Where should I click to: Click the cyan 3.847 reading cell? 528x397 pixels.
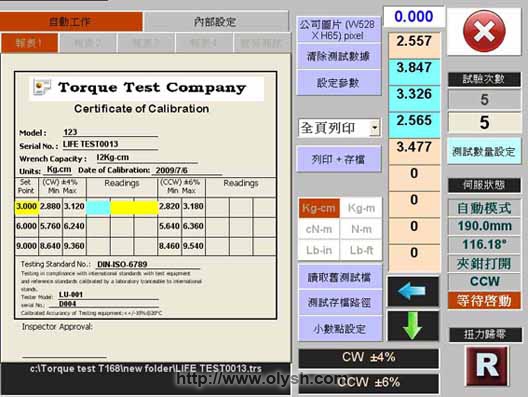[414, 72]
